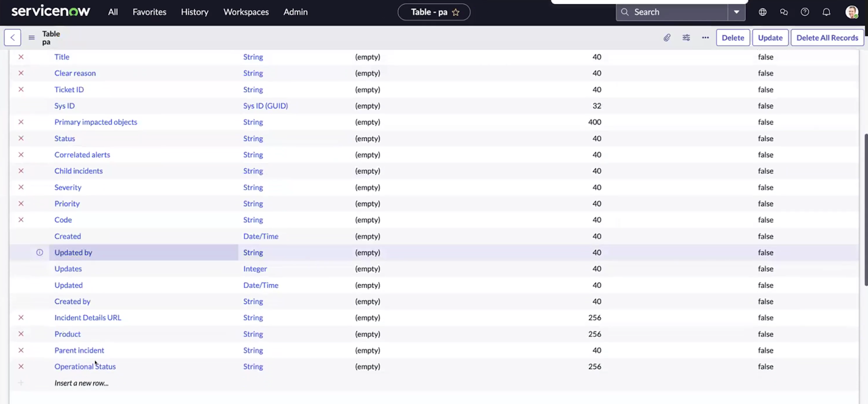Screen dimensions: 868x404
Task: Open the Clear reason column link
Action: [x=75, y=73]
